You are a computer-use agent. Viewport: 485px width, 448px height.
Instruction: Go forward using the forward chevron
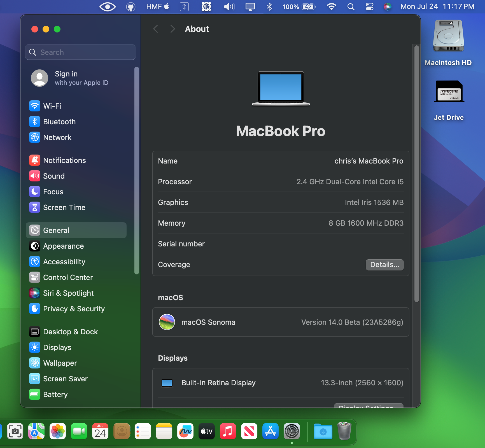coord(172,29)
